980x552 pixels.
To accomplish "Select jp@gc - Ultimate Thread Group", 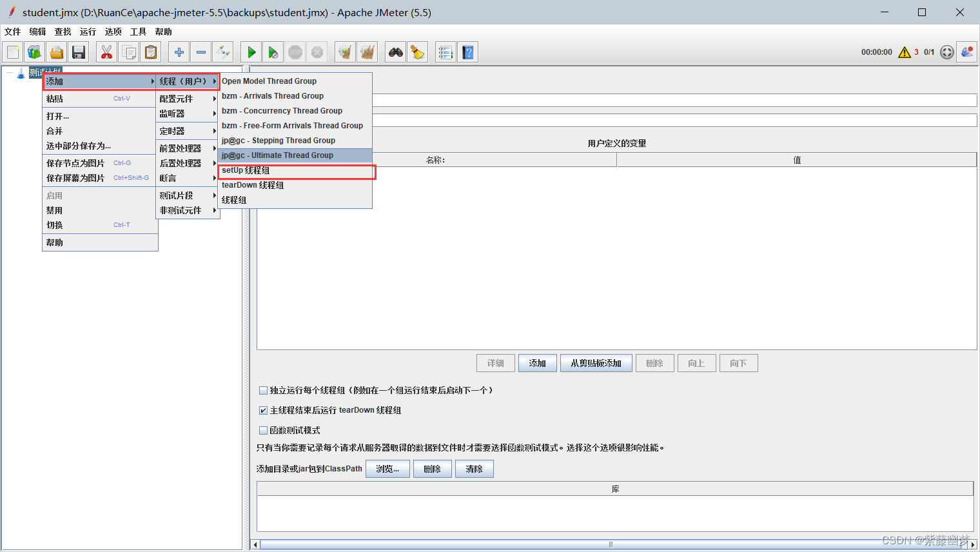I will tap(295, 155).
